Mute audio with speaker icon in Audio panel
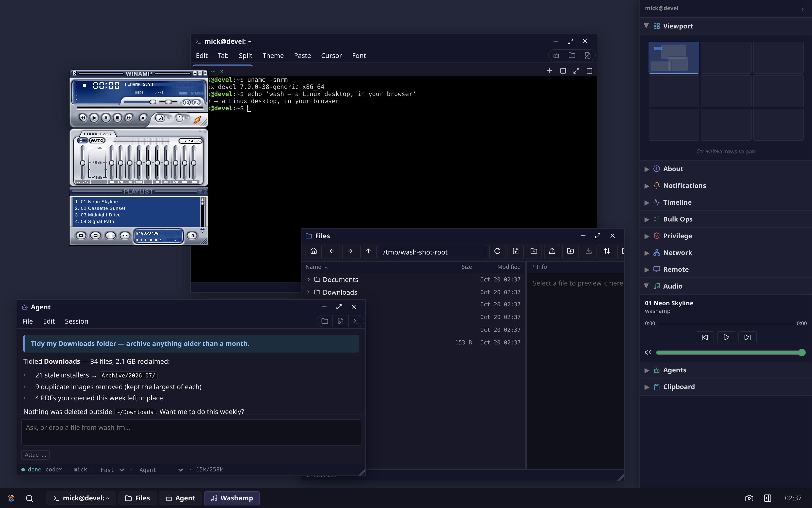 click(648, 352)
